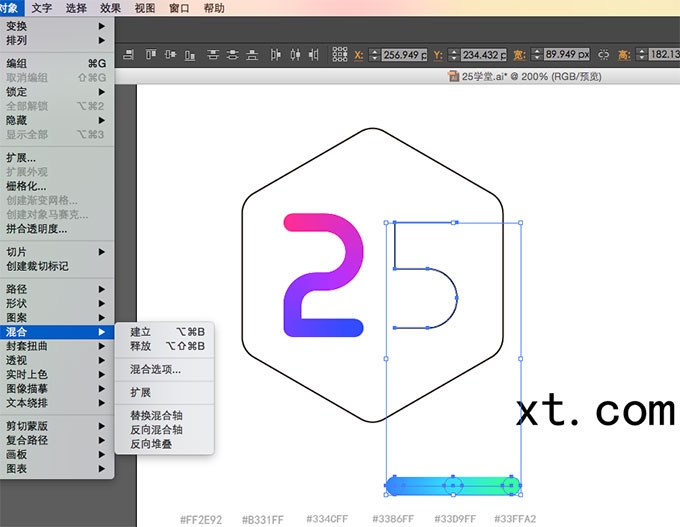Select the reference point grid icon

pyautogui.click(x=340, y=54)
